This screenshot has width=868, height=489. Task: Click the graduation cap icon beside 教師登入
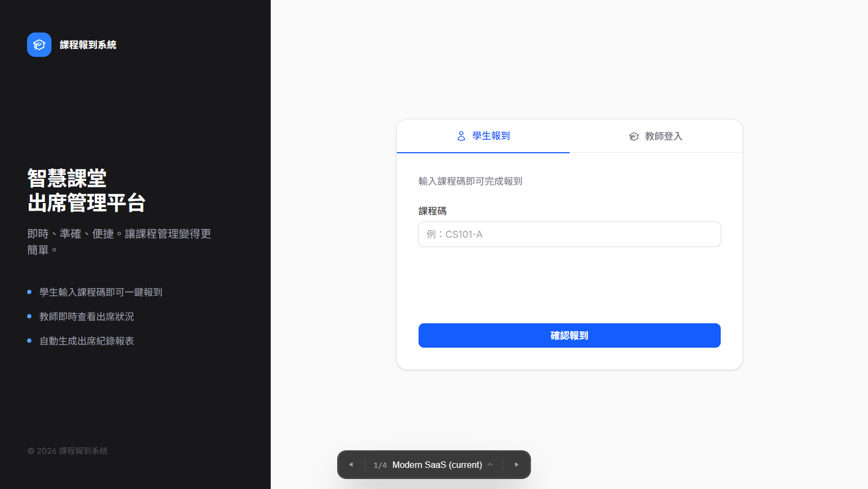(634, 136)
